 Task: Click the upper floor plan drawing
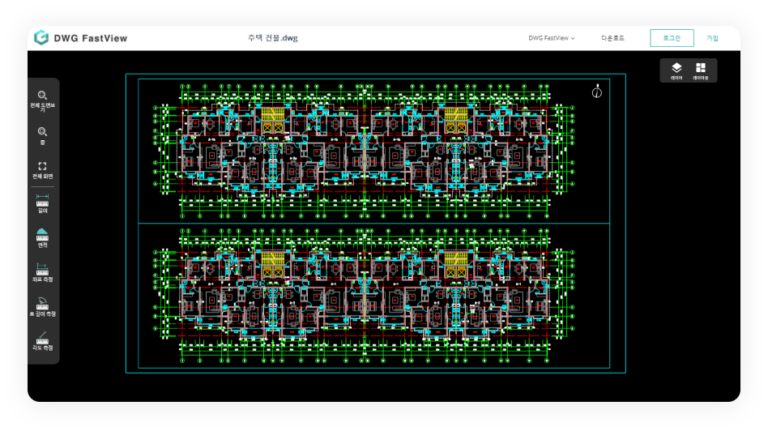(363, 150)
